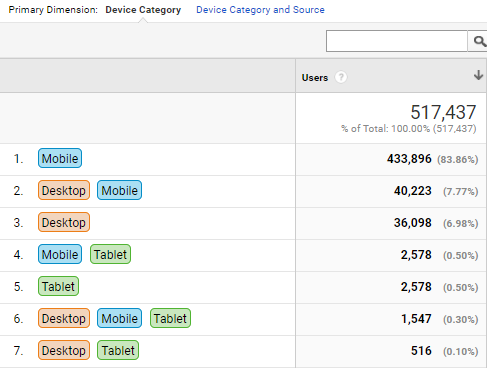Focus the table search input field

point(397,41)
